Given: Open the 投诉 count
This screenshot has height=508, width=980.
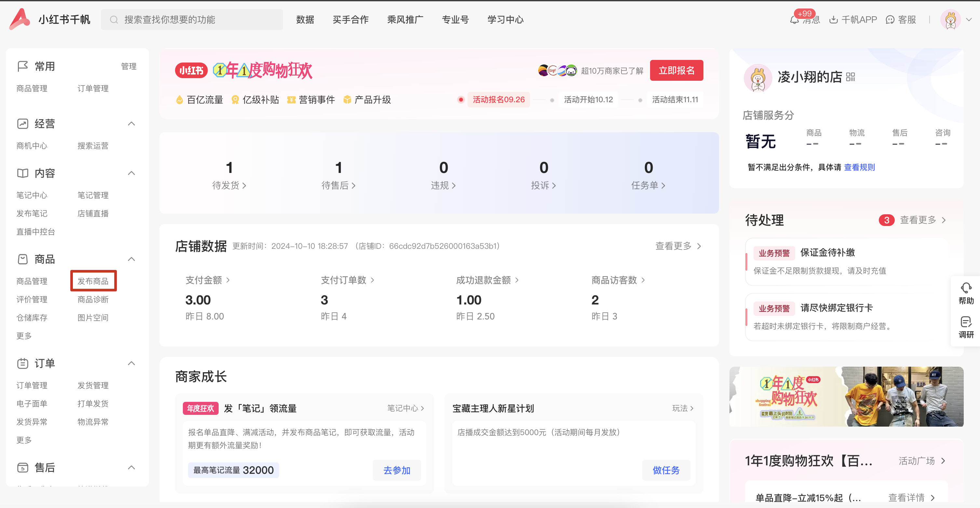Looking at the screenshot, I should tap(544, 176).
